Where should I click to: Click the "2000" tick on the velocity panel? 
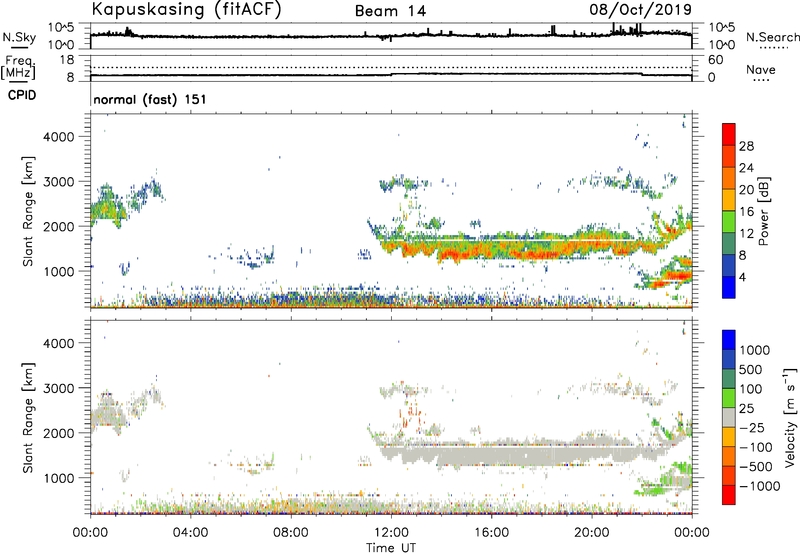pyautogui.click(x=59, y=433)
